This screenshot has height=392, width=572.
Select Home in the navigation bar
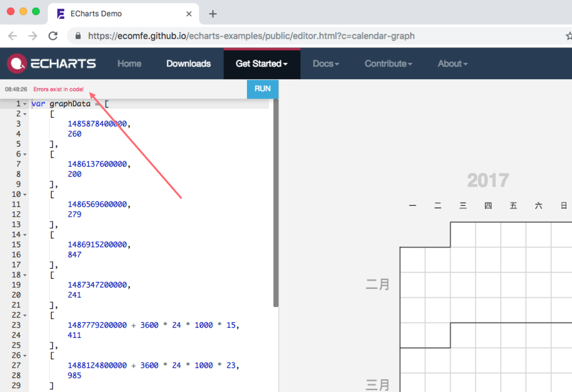[x=129, y=63]
